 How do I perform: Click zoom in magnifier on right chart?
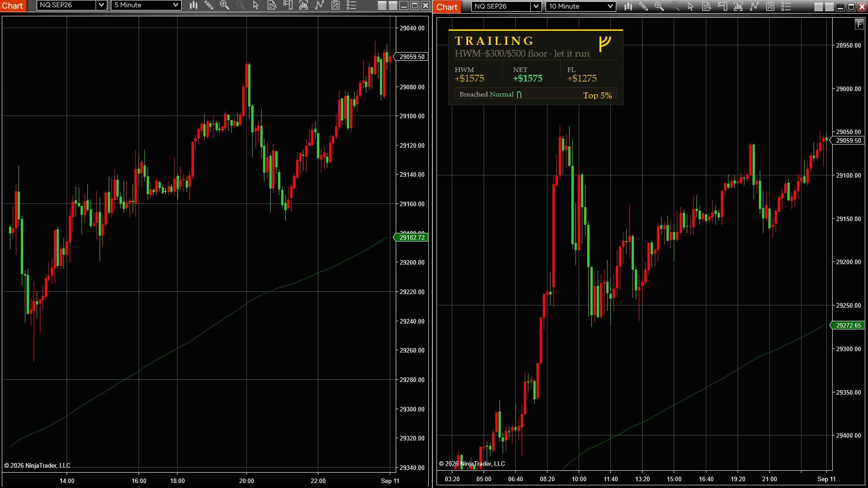[659, 6]
